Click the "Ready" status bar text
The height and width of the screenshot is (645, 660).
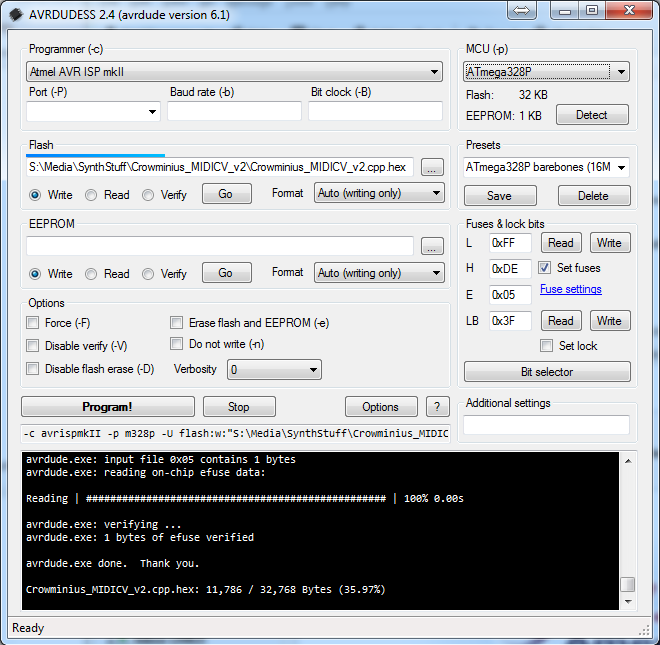coord(28,628)
